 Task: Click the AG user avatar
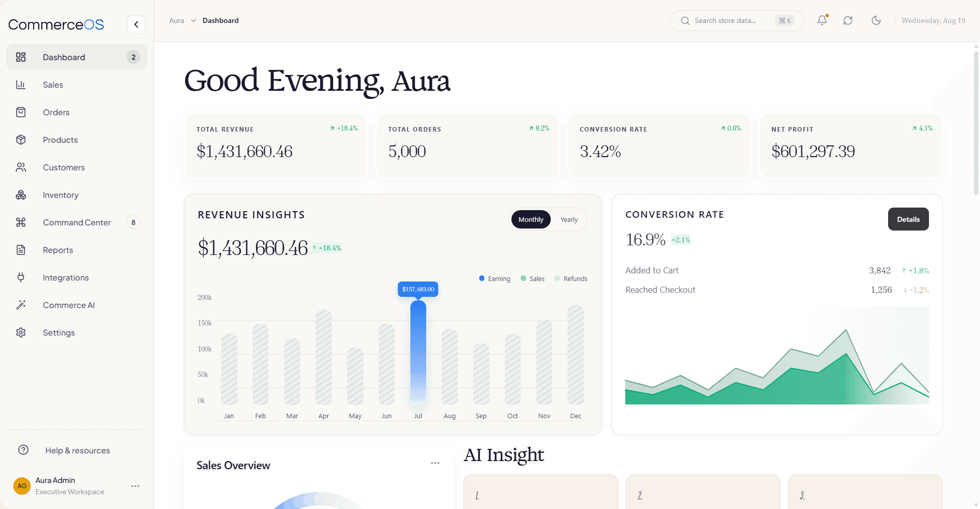(22, 486)
